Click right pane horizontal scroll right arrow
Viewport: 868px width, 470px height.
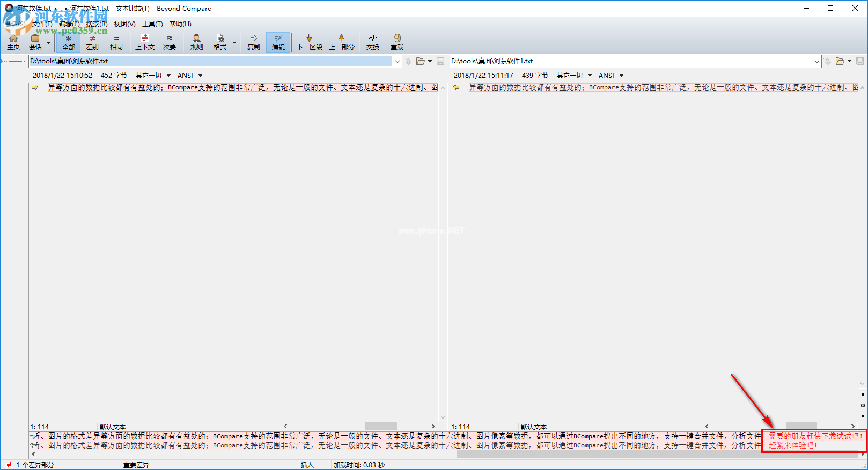[x=853, y=427]
